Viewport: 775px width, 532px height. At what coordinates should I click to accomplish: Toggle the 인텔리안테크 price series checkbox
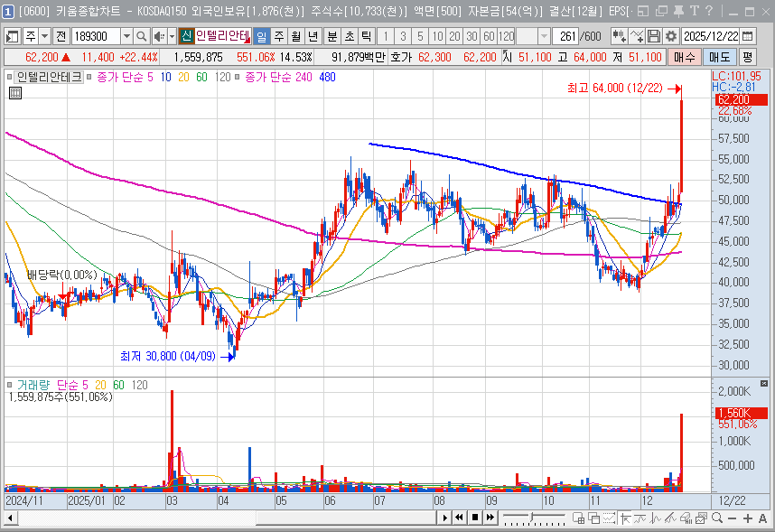9,77
